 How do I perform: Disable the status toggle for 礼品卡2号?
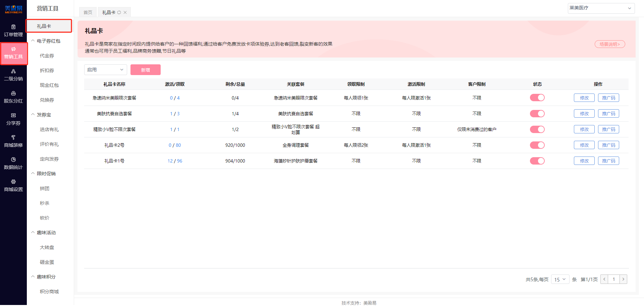coord(537,145)
